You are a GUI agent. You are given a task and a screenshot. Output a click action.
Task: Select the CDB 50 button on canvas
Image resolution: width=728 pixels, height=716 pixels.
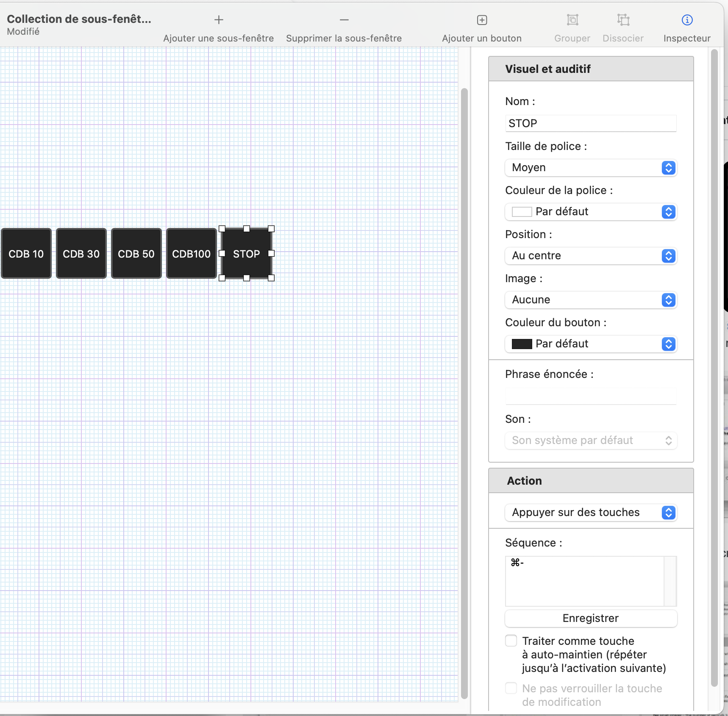(x=136, y=253)
